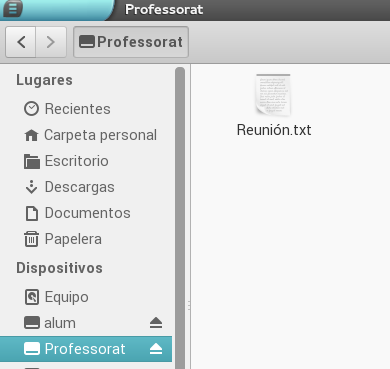The image size is (390, 369).
Task: Click the download arrow icon beside Descargas
Action: (31, 187)
